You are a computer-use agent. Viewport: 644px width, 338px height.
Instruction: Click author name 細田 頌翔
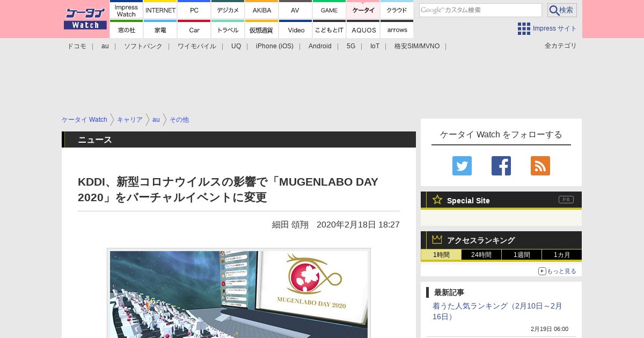click(290, 225)
